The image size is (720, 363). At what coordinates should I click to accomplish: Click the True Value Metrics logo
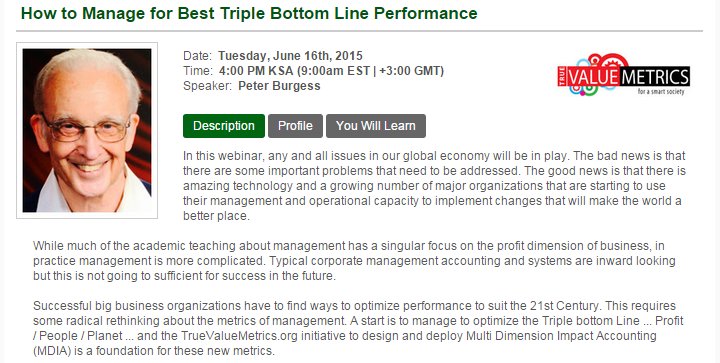[x=624, y=75]
